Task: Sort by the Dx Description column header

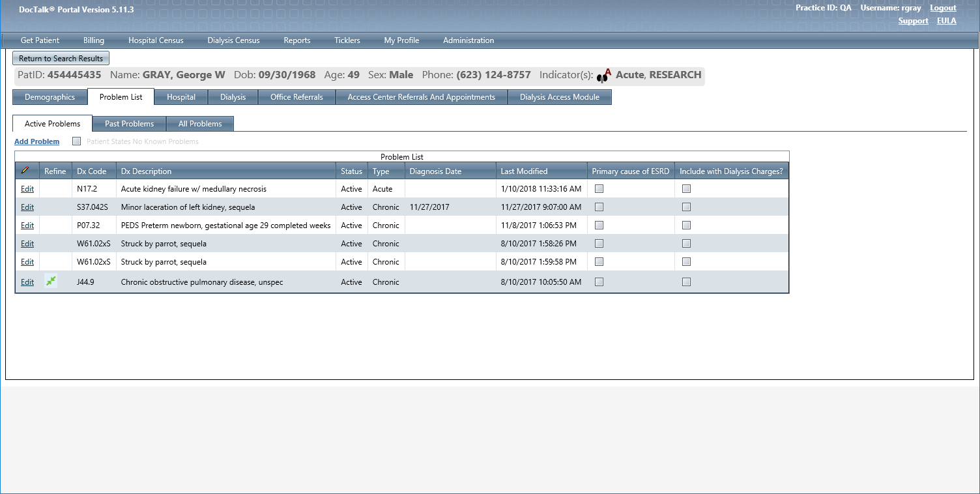Action: pyautogui.click(x=147, y=171)
